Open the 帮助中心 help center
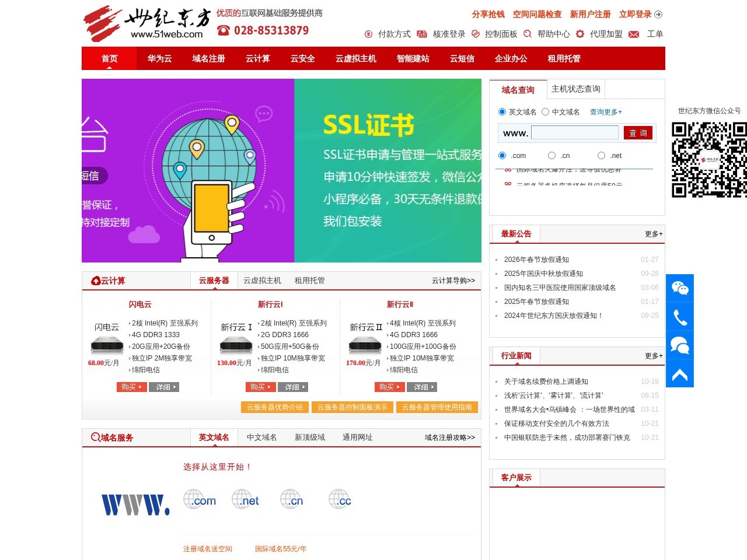The image size is (747, 560). 553,34
